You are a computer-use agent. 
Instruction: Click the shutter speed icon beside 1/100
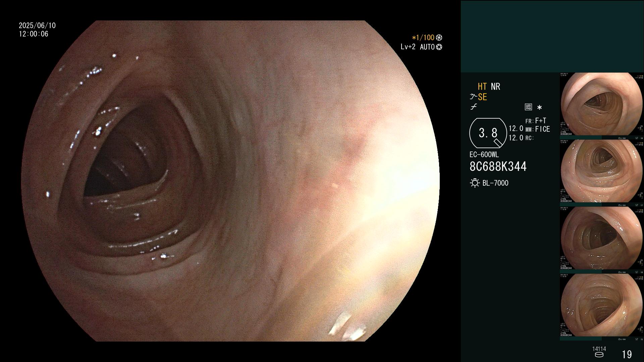(x=439, y=38)
